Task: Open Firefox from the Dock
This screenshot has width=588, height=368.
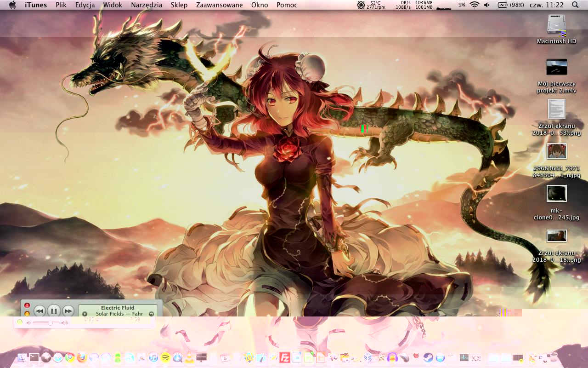Action: 82,357
